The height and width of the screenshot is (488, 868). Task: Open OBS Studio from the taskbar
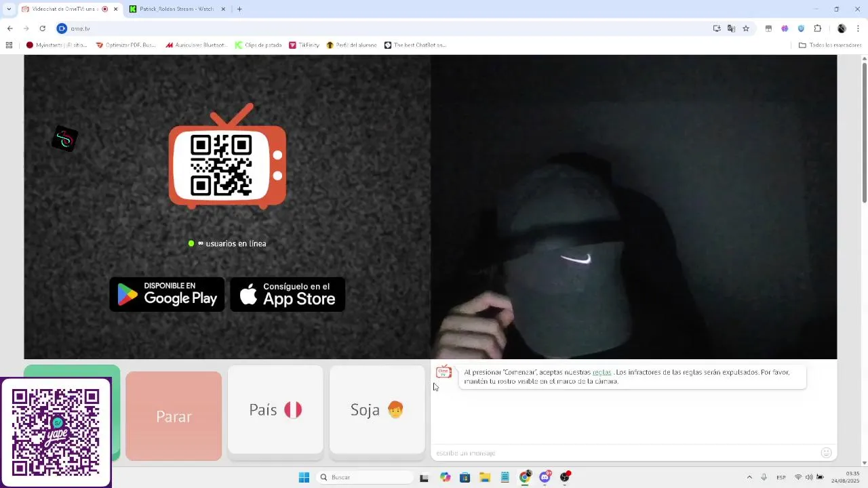pyautogui.click(x=565, y=477)
